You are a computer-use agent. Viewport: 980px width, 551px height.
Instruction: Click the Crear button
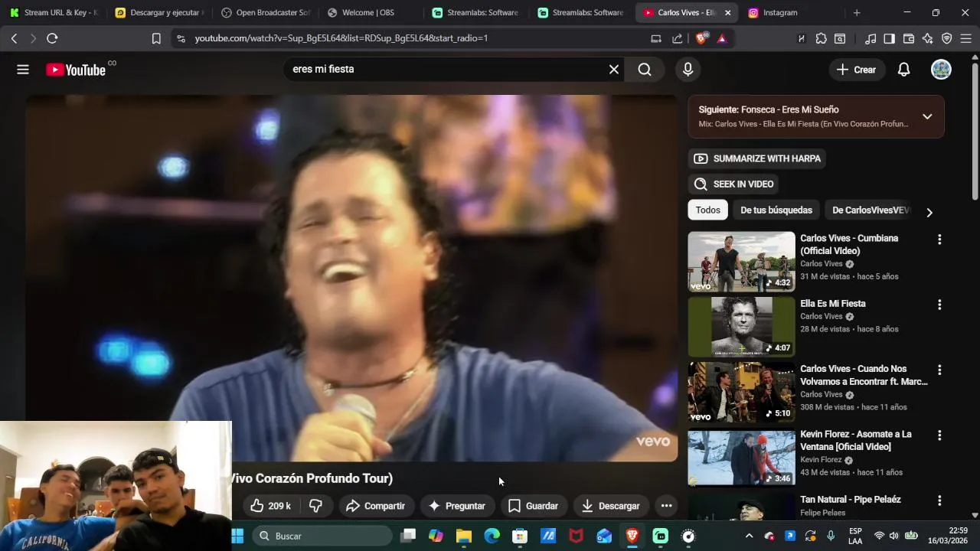coord(857,70)
